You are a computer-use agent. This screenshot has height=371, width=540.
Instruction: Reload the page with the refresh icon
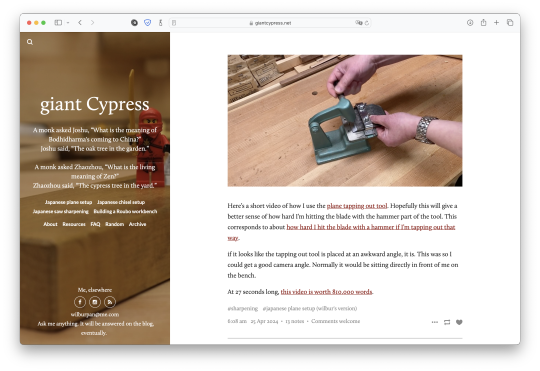[x=367, y=23]
